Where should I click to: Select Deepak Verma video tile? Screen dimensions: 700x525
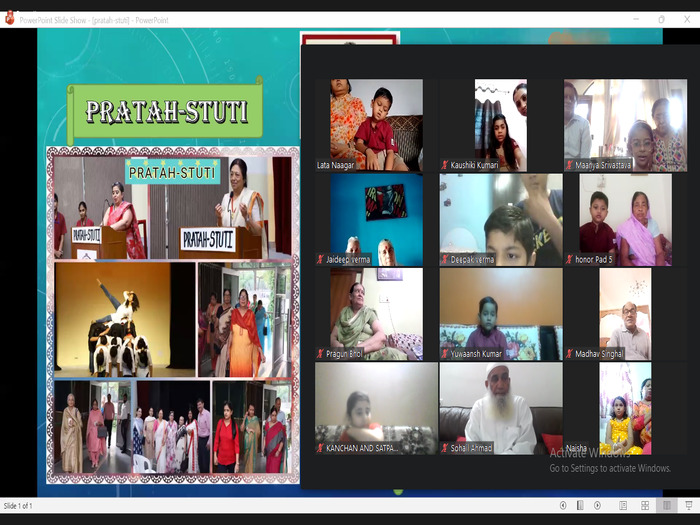click(x=501, y=220)
